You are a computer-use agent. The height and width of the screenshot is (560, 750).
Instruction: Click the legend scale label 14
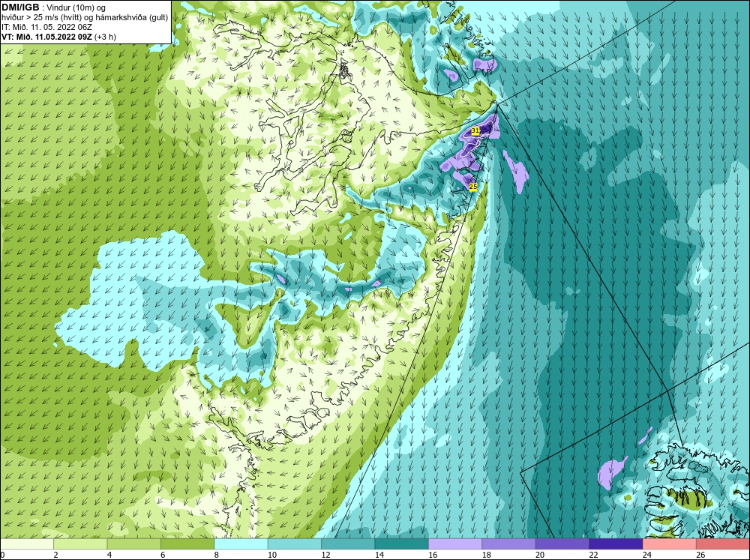(x=379, y=555)
